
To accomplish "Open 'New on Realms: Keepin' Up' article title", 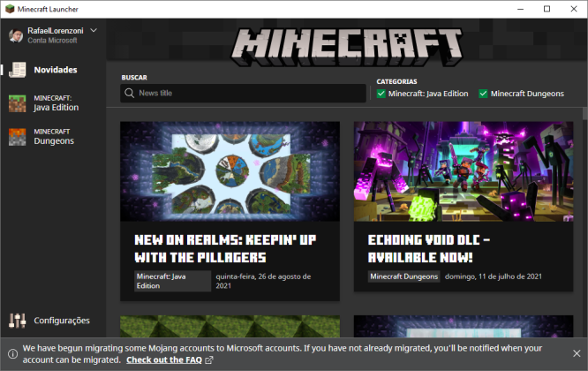I will [225, 249].
